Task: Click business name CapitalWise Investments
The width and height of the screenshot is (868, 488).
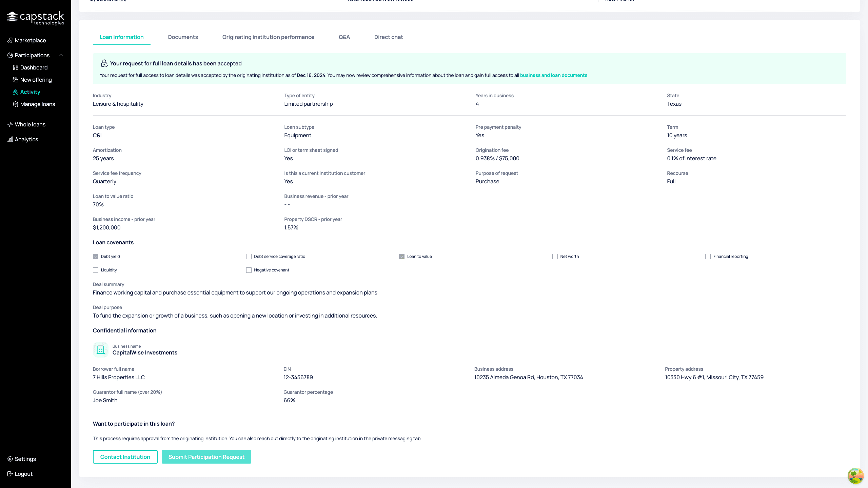Action: point(145,352)
